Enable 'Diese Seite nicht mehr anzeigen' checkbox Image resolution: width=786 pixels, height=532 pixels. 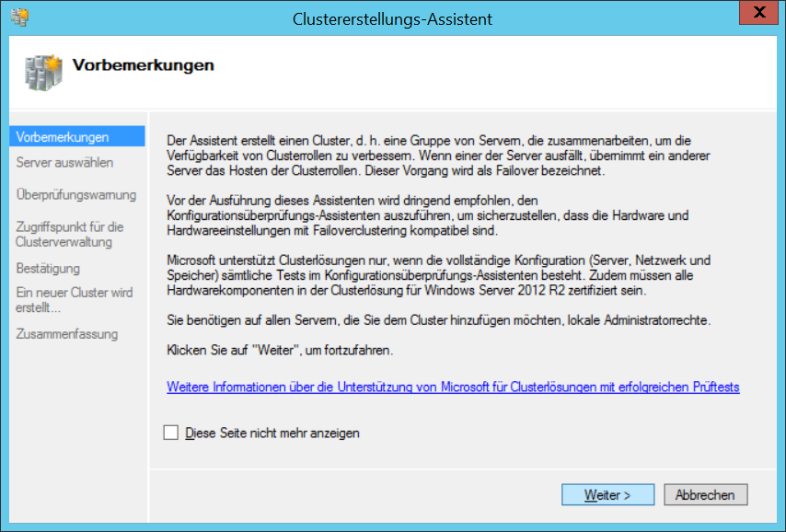click(171, 433)
